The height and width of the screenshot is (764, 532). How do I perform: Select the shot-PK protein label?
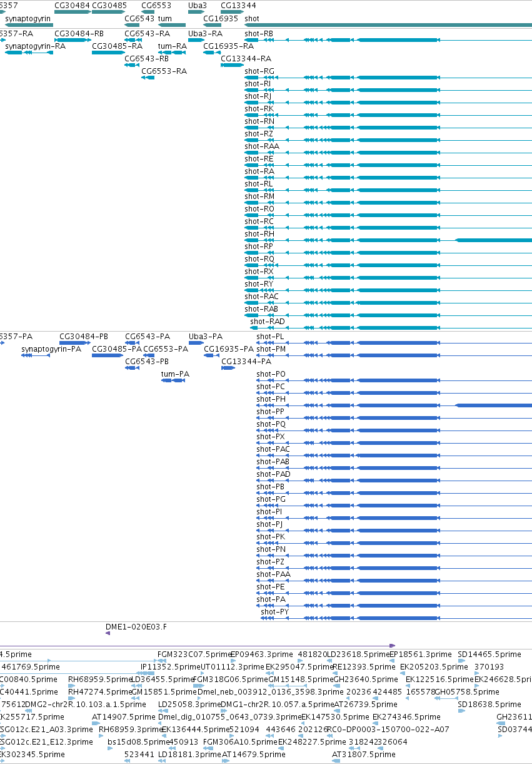[x=271, y=537]
